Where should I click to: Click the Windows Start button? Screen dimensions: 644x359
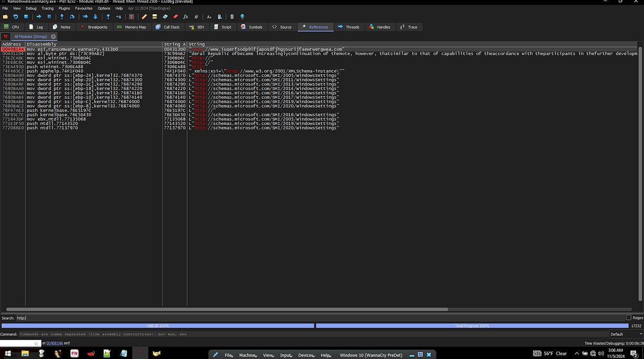click(8, 354)
